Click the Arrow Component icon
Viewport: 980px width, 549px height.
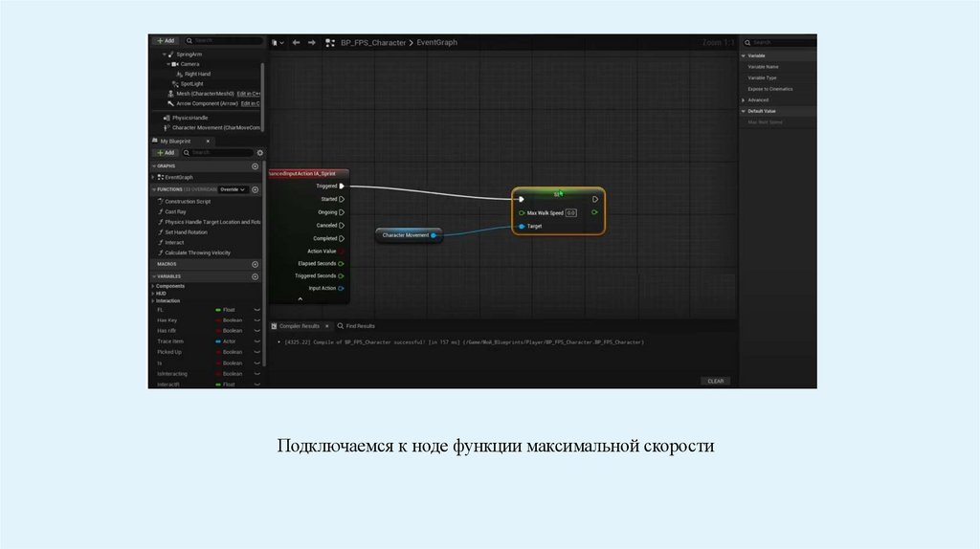coord(170,103)
